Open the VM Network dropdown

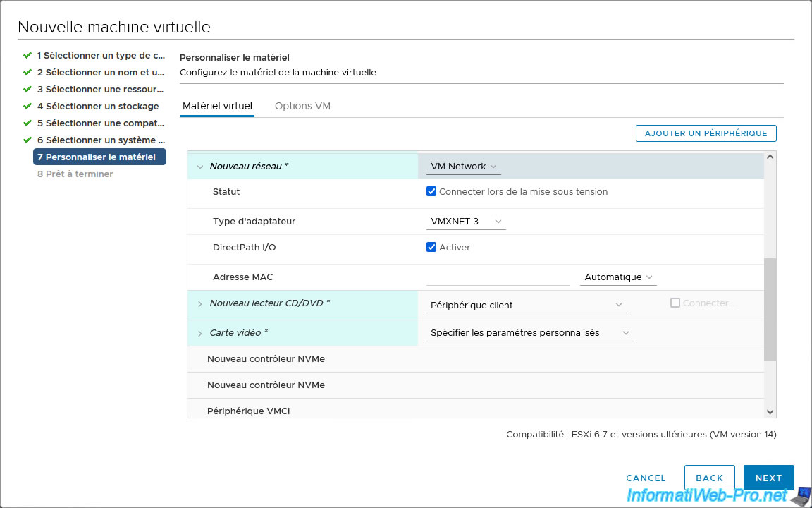pyautogui.click(x=464, y=167)
